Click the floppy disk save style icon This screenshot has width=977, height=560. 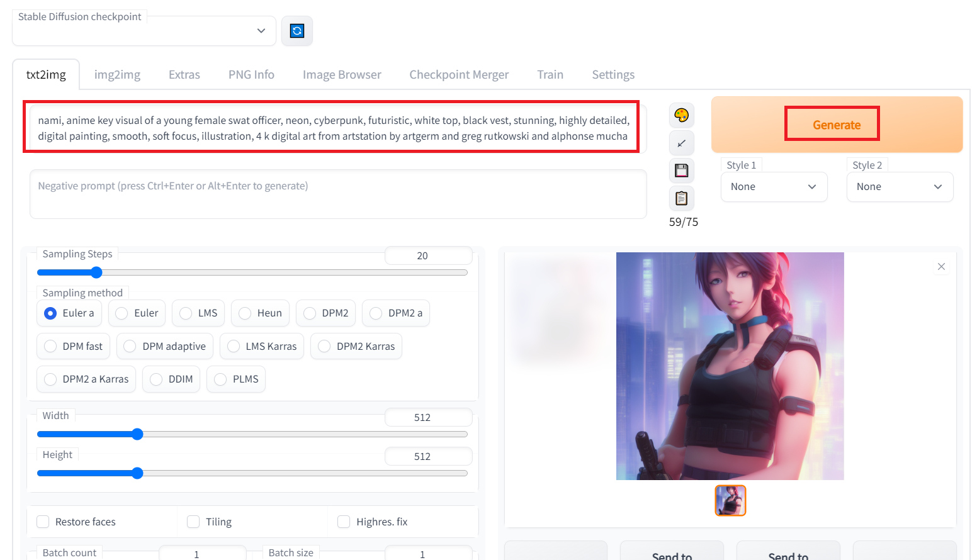click(681, 171)
